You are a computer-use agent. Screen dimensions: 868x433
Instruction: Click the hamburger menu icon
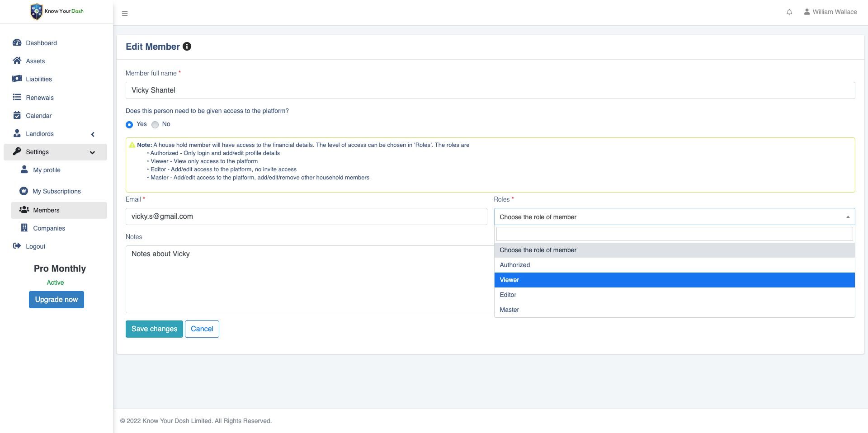click(x=125, y=14)
